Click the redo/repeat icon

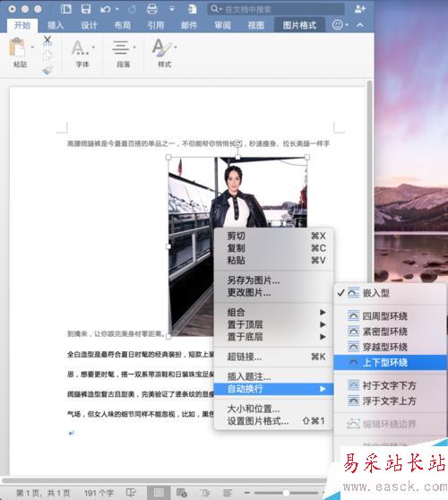[132, 9]
